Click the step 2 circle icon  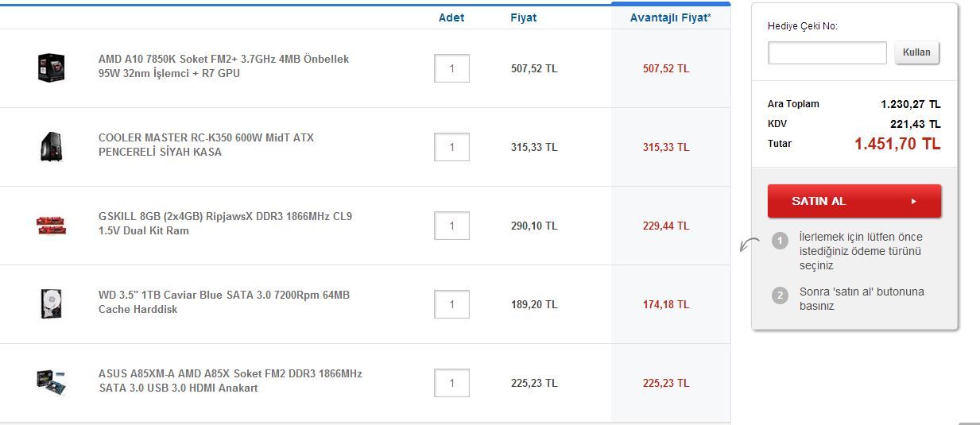(780, 296)
